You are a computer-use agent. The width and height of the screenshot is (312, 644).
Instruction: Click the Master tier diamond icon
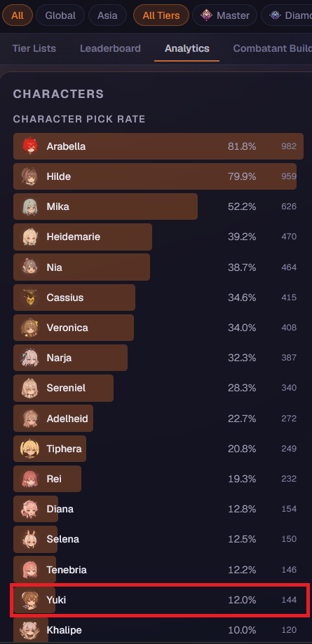click(x=206, y=15)
